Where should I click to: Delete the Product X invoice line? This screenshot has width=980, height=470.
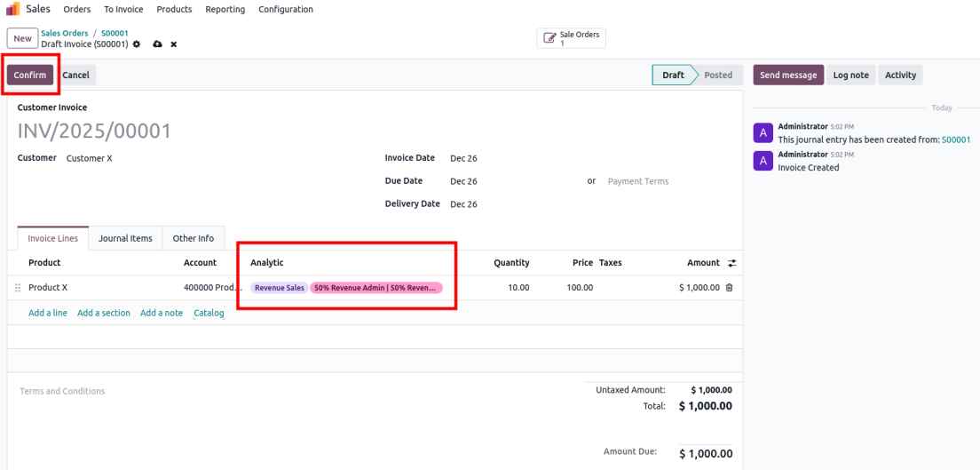[x=729, y=288]
